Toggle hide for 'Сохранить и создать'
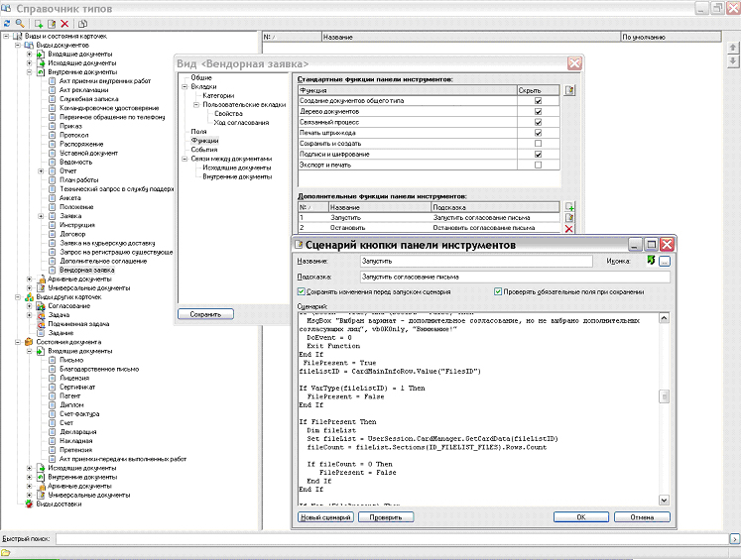The image size is (741, 560). tap(538, 144)
